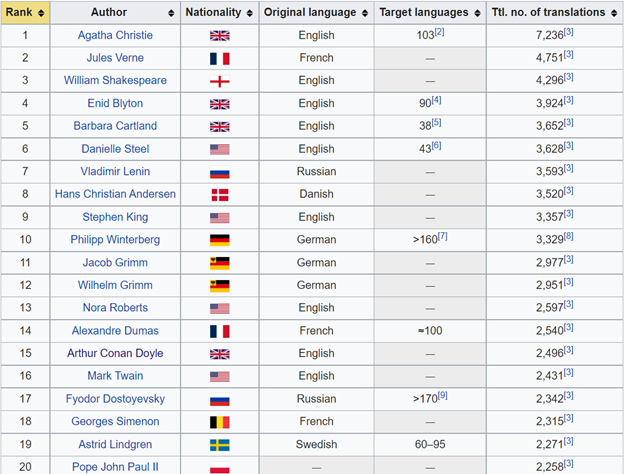Click the UK flag in Arthur Conan Doyle row
This screenshot has width=624, height=474.
click(x=220, y=354)
